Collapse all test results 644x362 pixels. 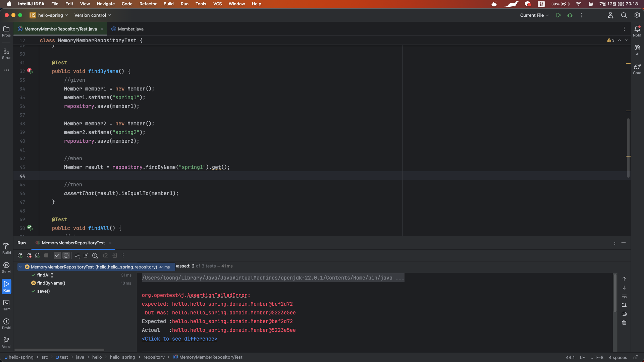click(x=86, y=255)
